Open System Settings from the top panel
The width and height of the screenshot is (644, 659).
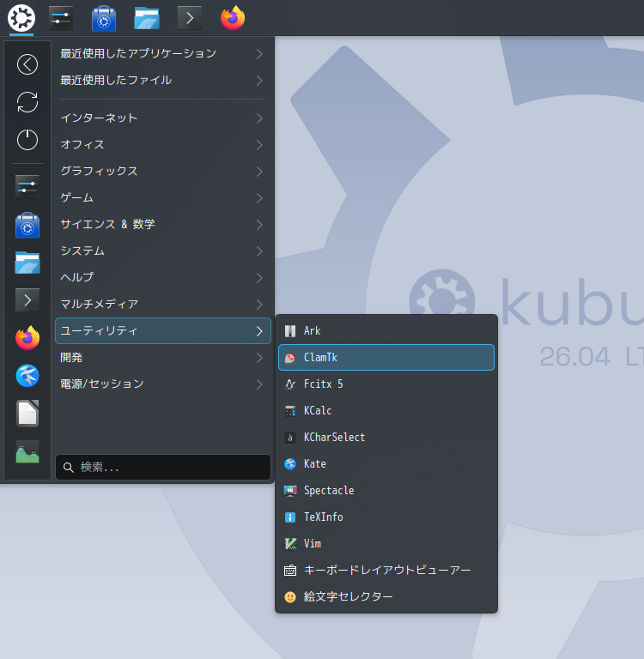tap(61, 18)
